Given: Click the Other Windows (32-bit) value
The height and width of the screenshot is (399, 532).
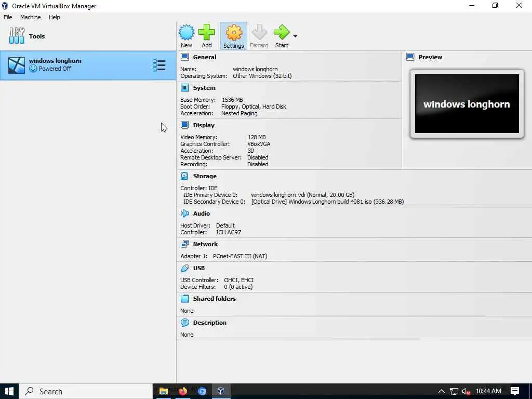Looking at the screenshot, I should coord(262,76).
